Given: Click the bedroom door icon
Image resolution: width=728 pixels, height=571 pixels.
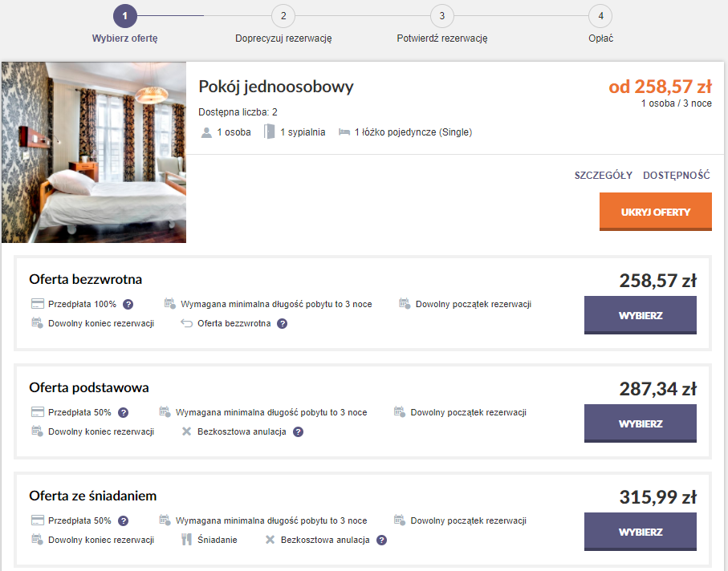Looking at the screenshot, I should click(269, 132).
